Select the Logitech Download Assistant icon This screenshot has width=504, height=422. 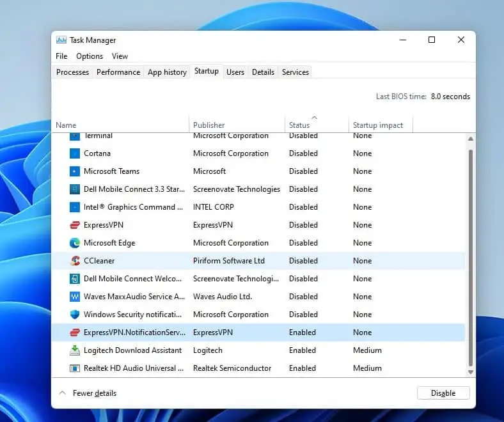pyautogui.click(x=74, y=350)
